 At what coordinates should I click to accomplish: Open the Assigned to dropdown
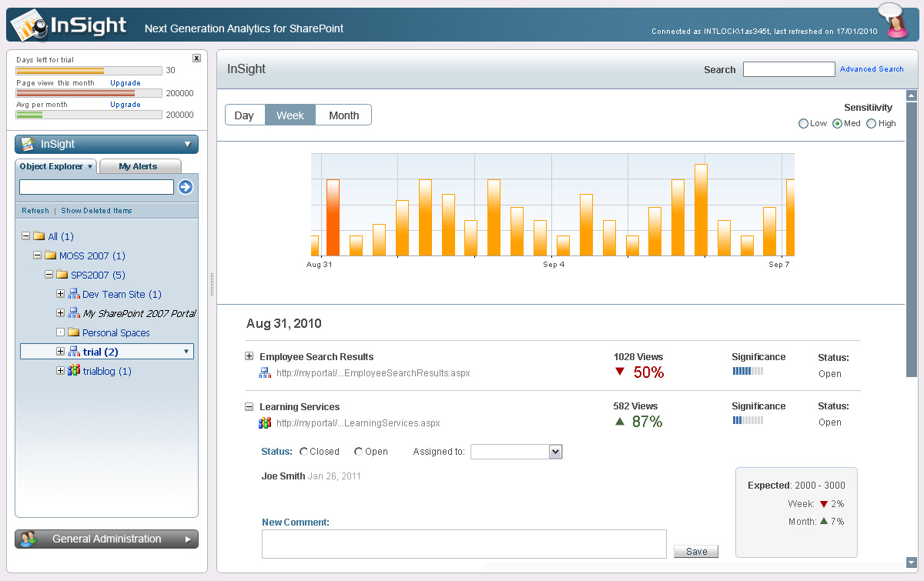(x=556, y=452)
